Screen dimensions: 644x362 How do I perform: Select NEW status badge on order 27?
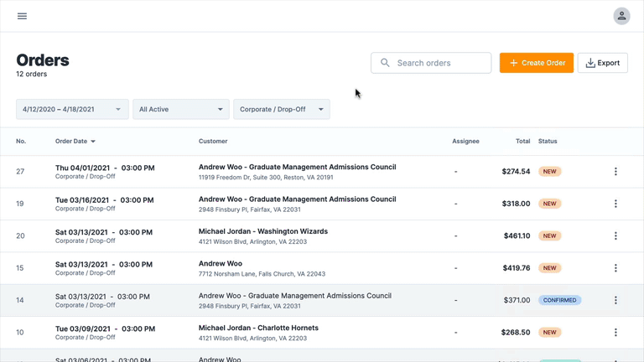coord(549,172)
